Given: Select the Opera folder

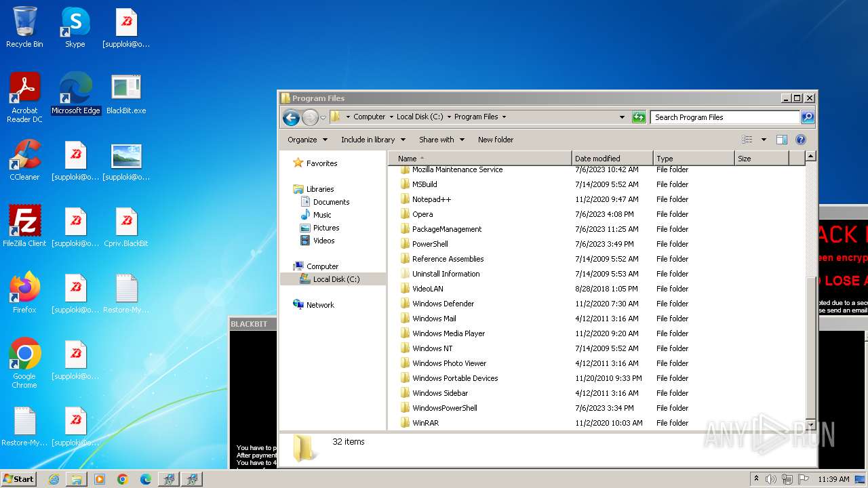Looking at the screenshot, I should tap(422, 214).
